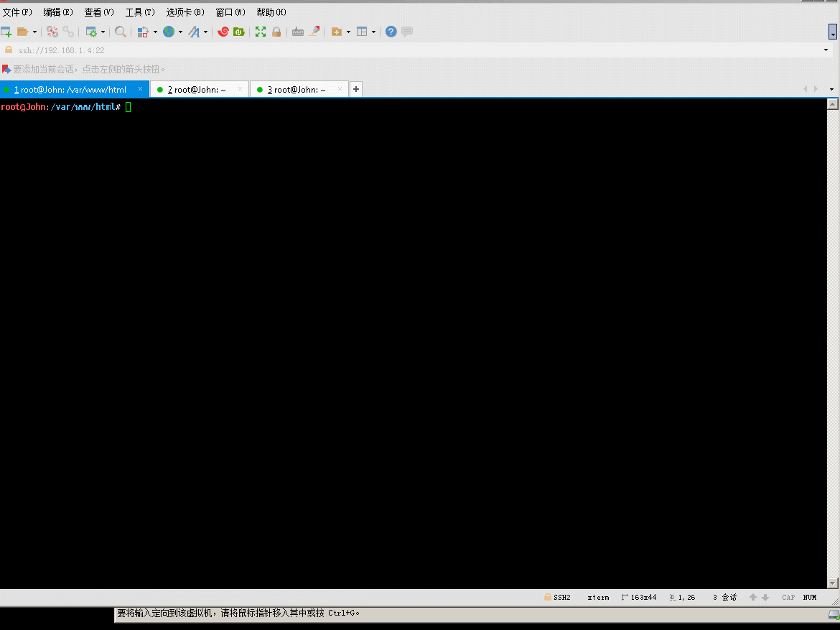Open the 工具 menu
This screenshot has height=630, width=840.
point(139,11)
